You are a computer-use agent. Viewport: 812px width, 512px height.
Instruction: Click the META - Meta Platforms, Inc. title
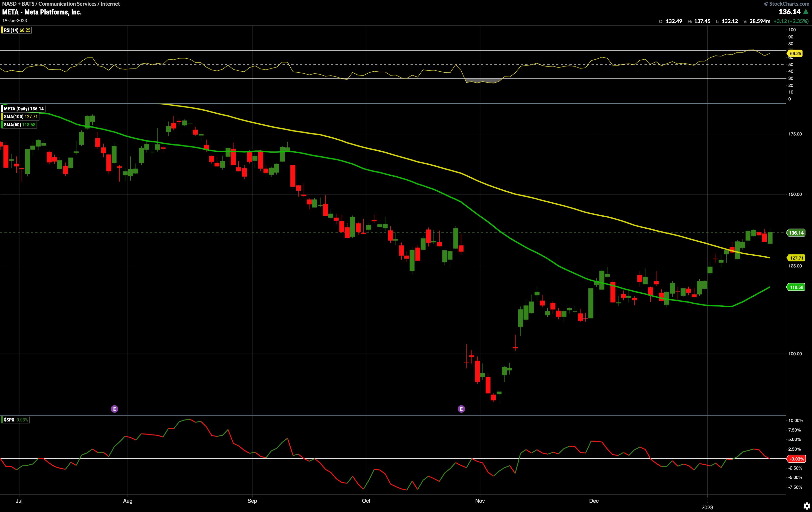42,12
